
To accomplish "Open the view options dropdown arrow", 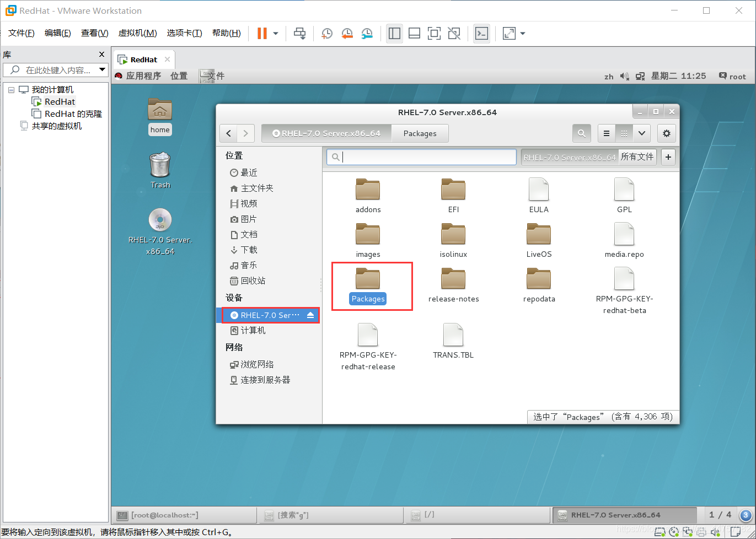I will pos(641,133).
